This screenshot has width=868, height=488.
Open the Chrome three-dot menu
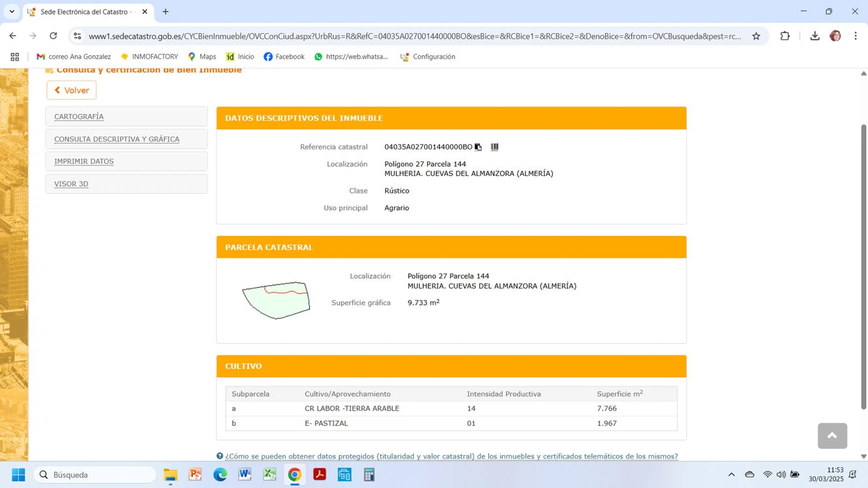(855, 36)
